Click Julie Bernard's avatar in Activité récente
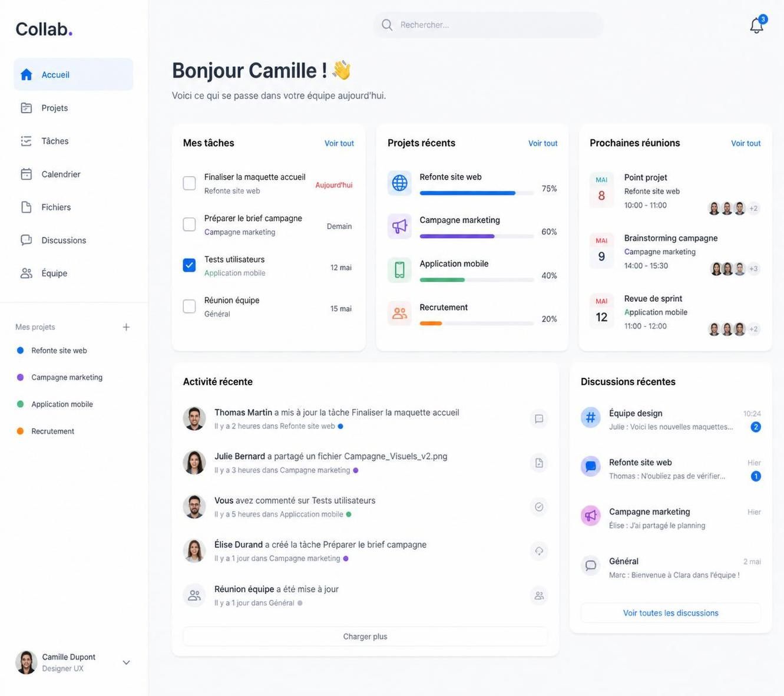Image resolution: width=784 pixels, height=696 pixels. tap(194, 463)
